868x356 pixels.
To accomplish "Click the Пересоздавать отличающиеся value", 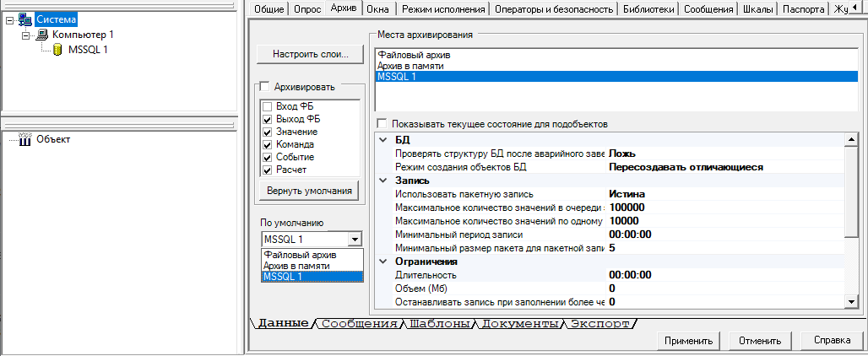I will pos(725,167).
